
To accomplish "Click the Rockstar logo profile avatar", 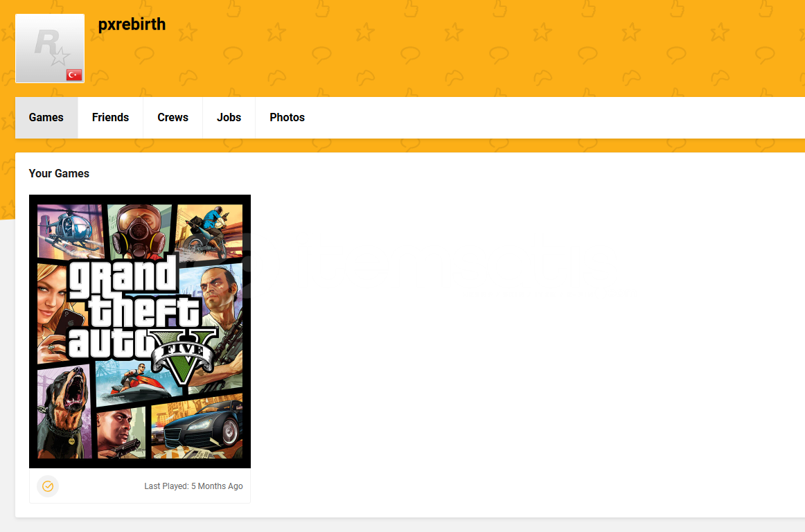I will pyautogui.click(x=49, y=48).
